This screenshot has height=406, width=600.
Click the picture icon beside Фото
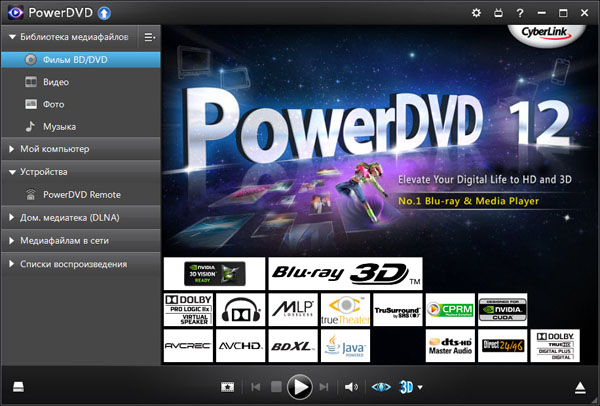point(31,104)
